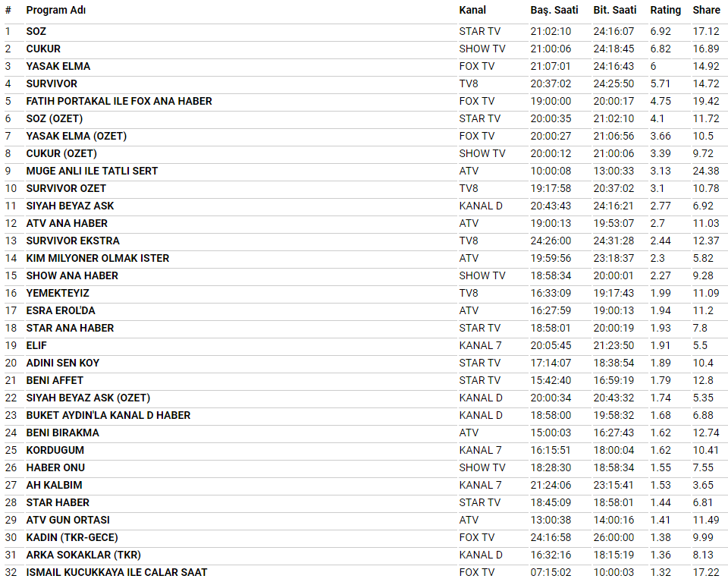This screenshot has height=582, width=728.
Task: Click share value 16.89 for CUKUR
Action: point(706,49)
